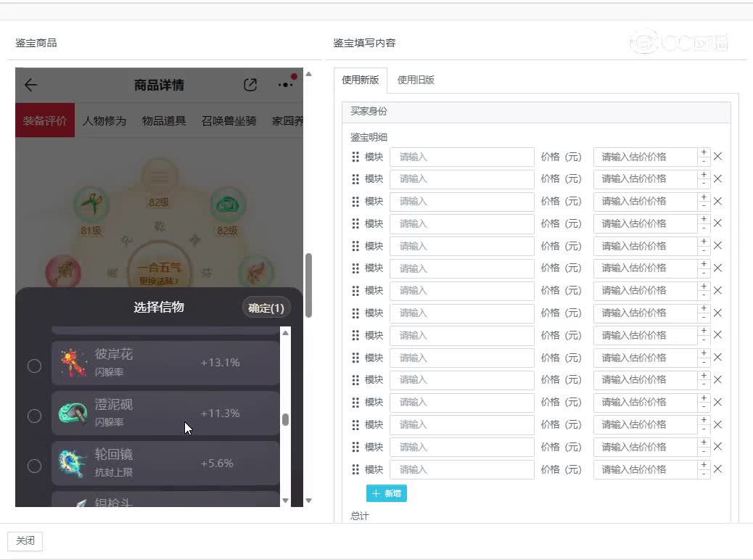Select the 轮回镜 radio button
Screen dimensions: 753x560
tap(34, 466)
